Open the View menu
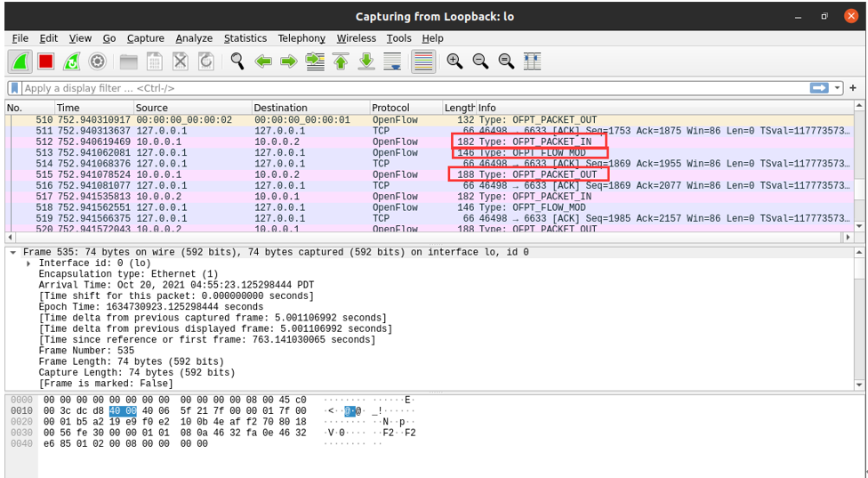 80,38
